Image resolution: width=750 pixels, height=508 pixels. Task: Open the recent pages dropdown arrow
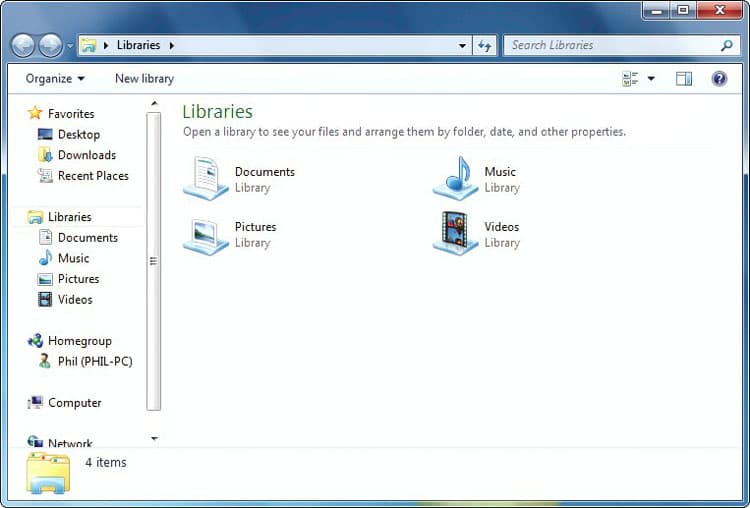(70, 45)
